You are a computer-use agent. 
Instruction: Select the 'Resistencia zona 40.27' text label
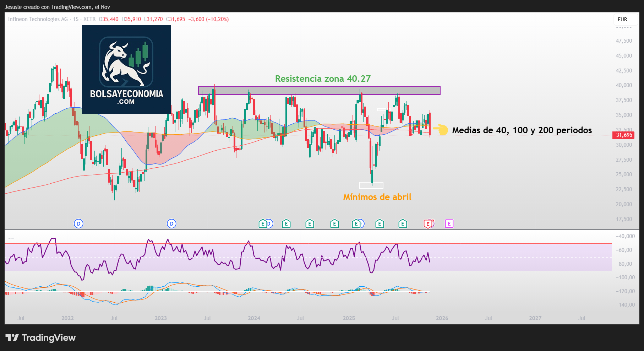coord(323,79)
